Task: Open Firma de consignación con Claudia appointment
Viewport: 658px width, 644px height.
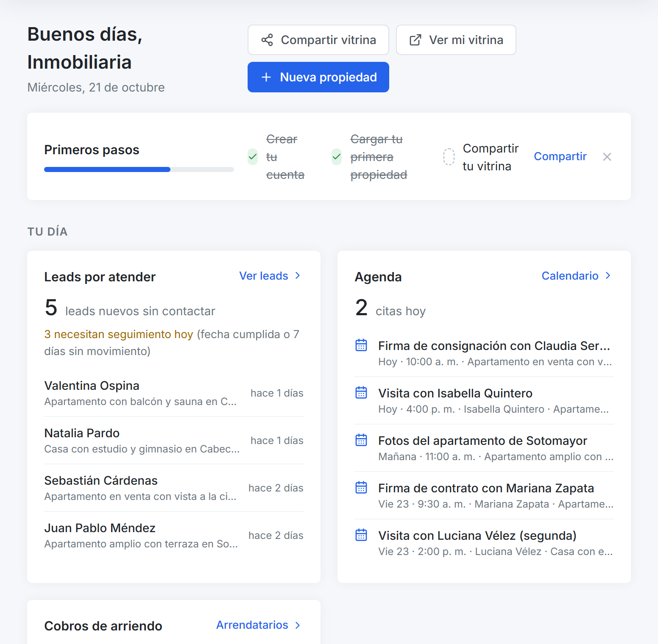Action: coord(484,353)
